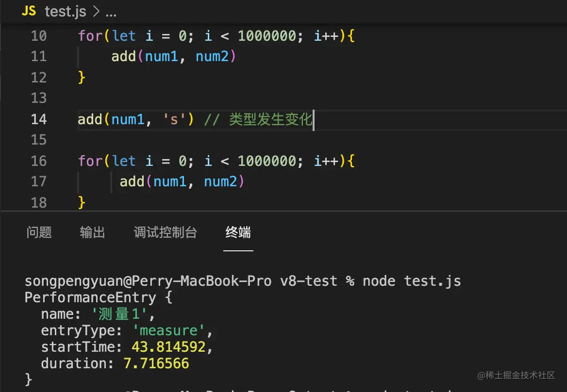Click line number 17 in gutter
The height and width of the screenshot is (392, 567).
(39, 181)
